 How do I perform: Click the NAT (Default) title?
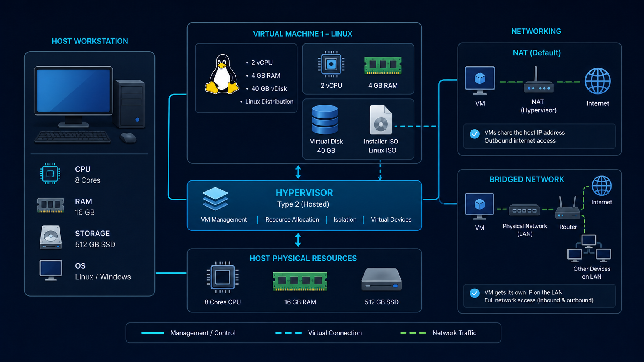pos(537,53)
